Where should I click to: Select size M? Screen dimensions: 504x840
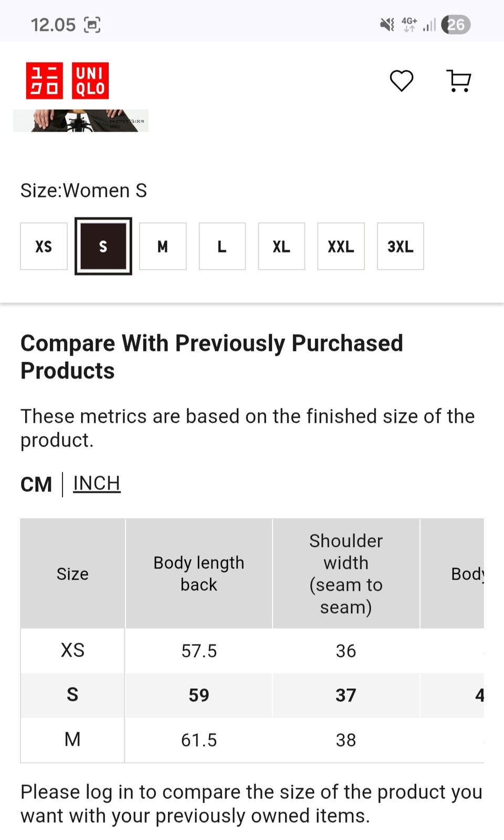[163, 246]
